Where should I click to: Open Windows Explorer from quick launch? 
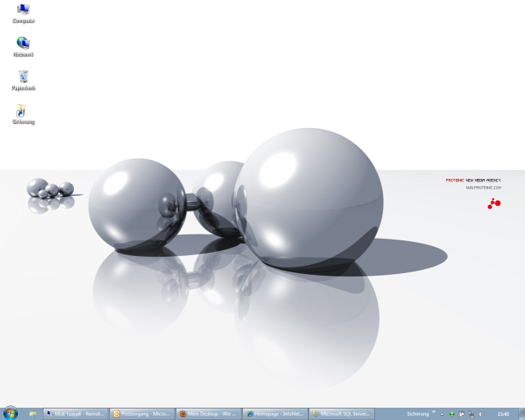(33, 414)
